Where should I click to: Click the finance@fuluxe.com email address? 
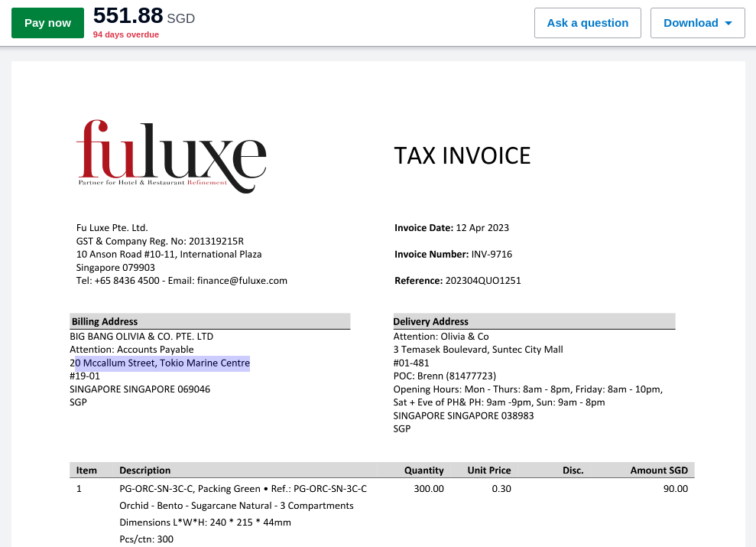241,281
